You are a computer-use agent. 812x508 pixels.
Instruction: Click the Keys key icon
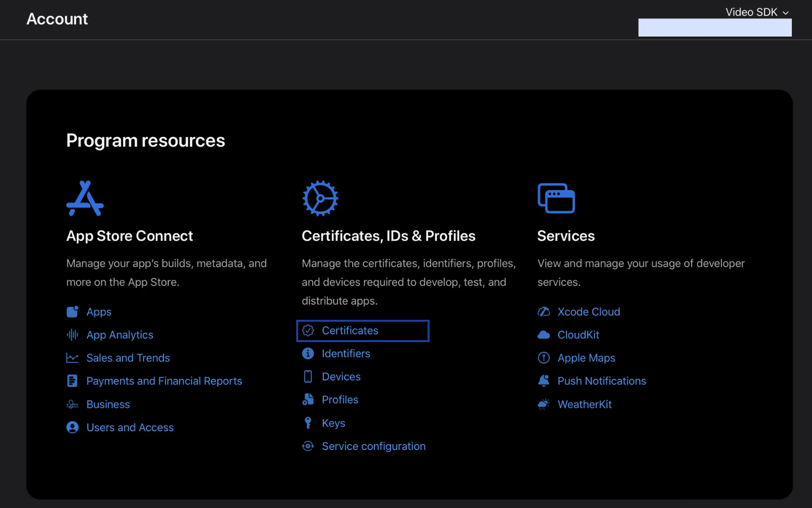(x=308, y=423)
